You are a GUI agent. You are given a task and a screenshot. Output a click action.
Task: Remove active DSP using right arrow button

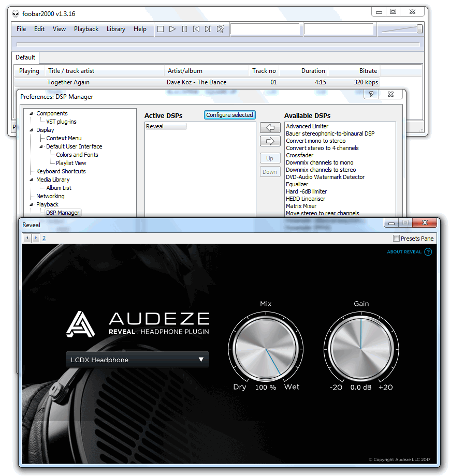[x=270, y=141]
